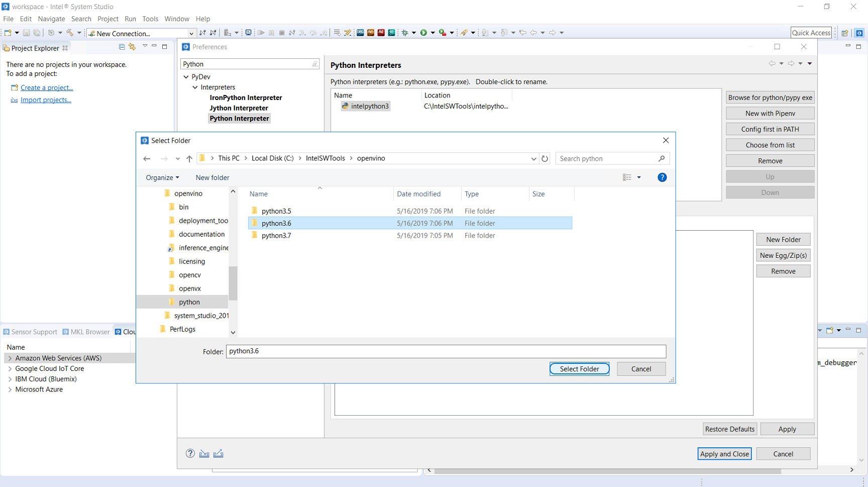The image size is (868, 487).
Task: Click the blue Help icon in Select Folder
Action: click(x=662, y=177)
